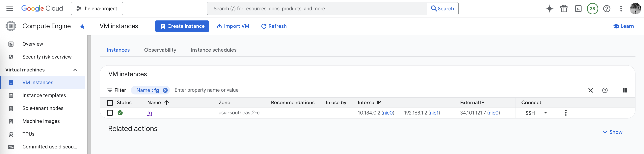Viewport: 644px width, 154px height.
Task: Show the Related actions section
Action: point(612,132)
